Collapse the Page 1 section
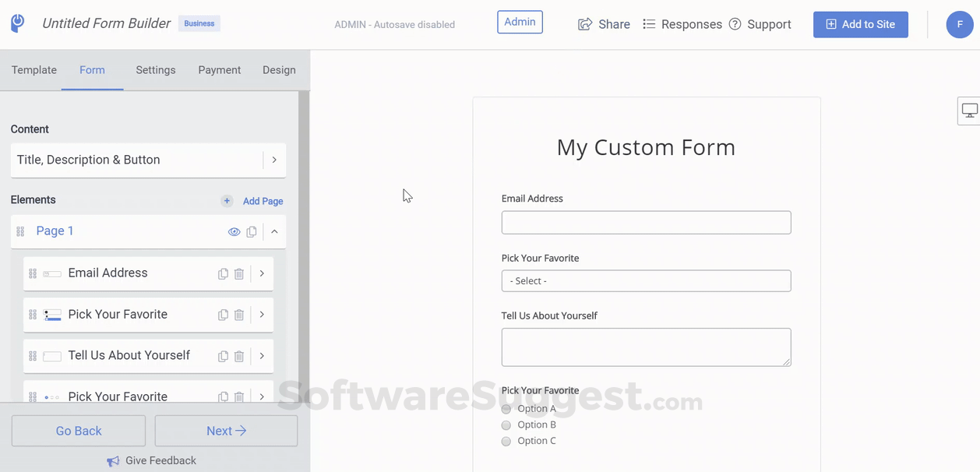The height and width of the screenshot is (472, 980). (274, 231)
